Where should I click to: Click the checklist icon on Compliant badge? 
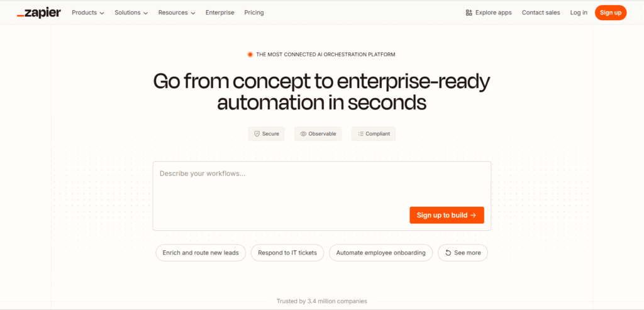[x=360, y=134]
